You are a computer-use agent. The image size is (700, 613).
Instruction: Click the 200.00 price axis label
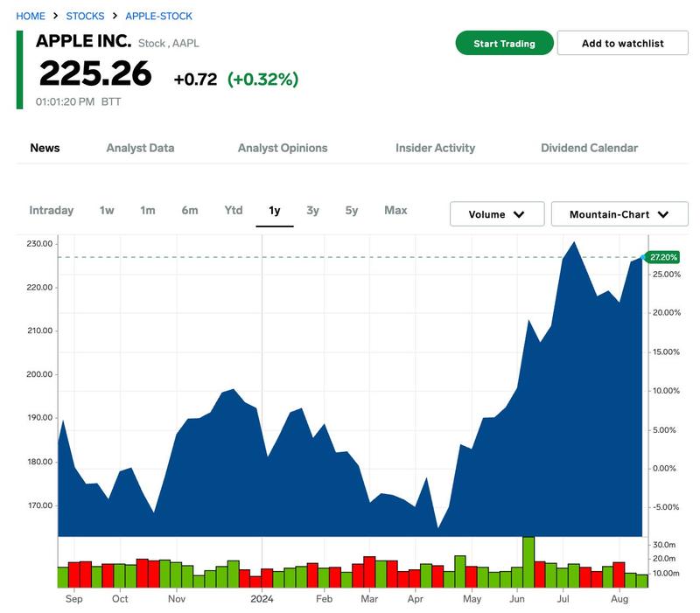click(39, 374)
